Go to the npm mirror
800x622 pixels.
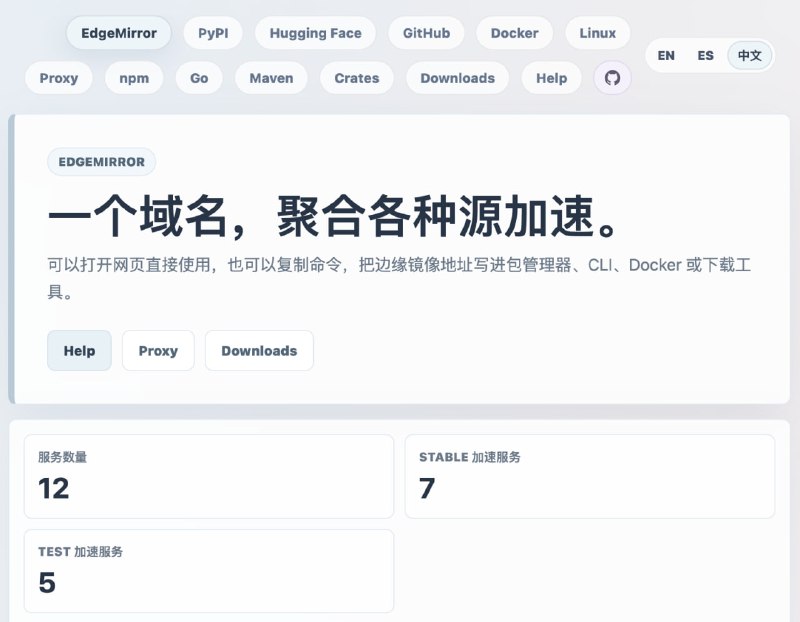pyautogui.click(x=134, y=78)
